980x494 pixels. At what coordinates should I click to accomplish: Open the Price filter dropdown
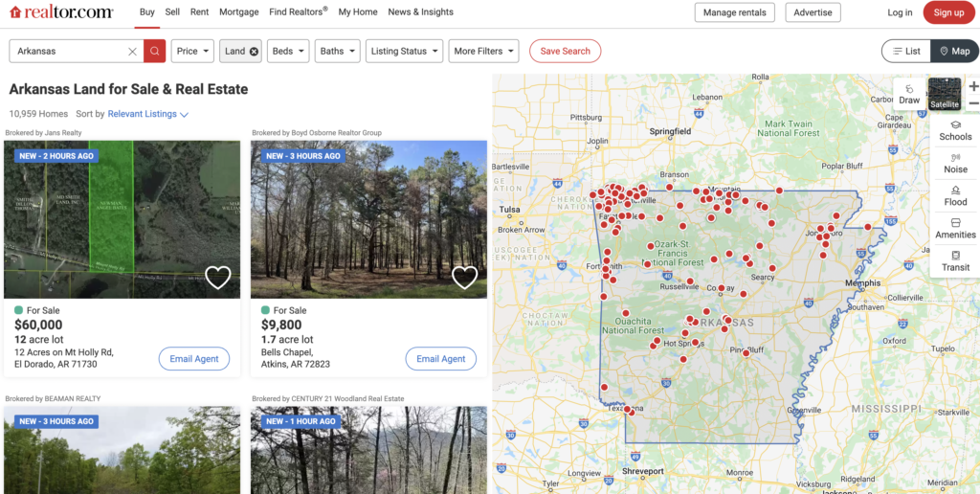click(192, 52)
